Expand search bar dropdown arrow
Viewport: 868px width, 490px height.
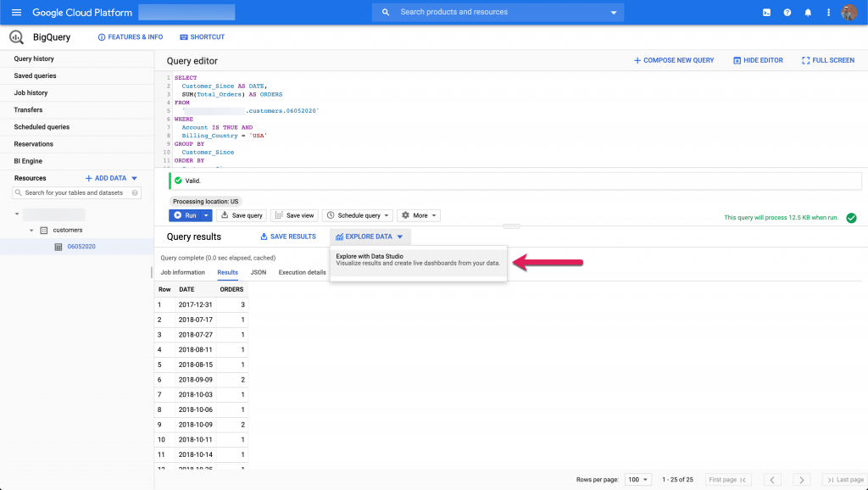(x=614, y=12)
